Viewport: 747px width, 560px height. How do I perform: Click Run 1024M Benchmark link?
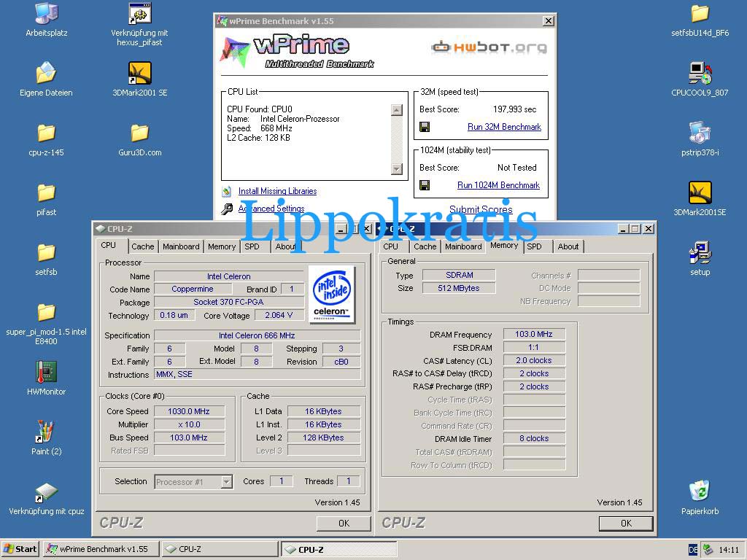[x=498, y=184]
